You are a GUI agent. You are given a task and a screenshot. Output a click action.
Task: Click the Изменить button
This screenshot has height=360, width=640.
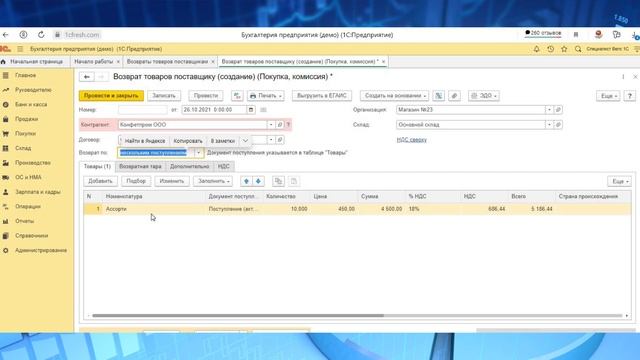pos(172,181)
